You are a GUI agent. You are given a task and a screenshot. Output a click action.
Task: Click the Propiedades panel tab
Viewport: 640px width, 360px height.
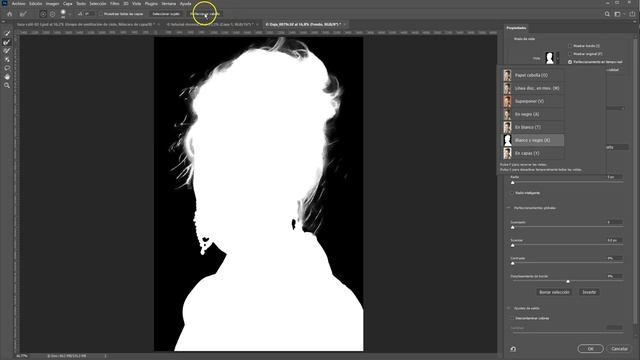(x=516, y=28)
